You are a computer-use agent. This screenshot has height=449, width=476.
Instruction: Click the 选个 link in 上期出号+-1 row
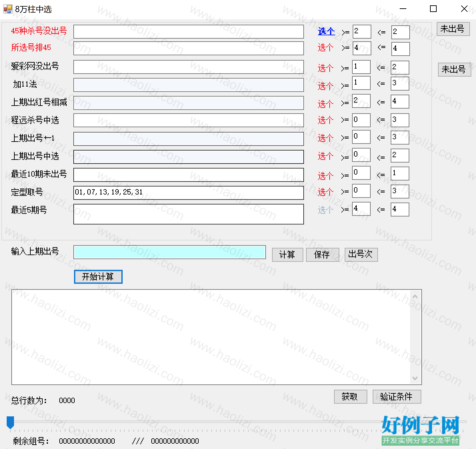326,138
